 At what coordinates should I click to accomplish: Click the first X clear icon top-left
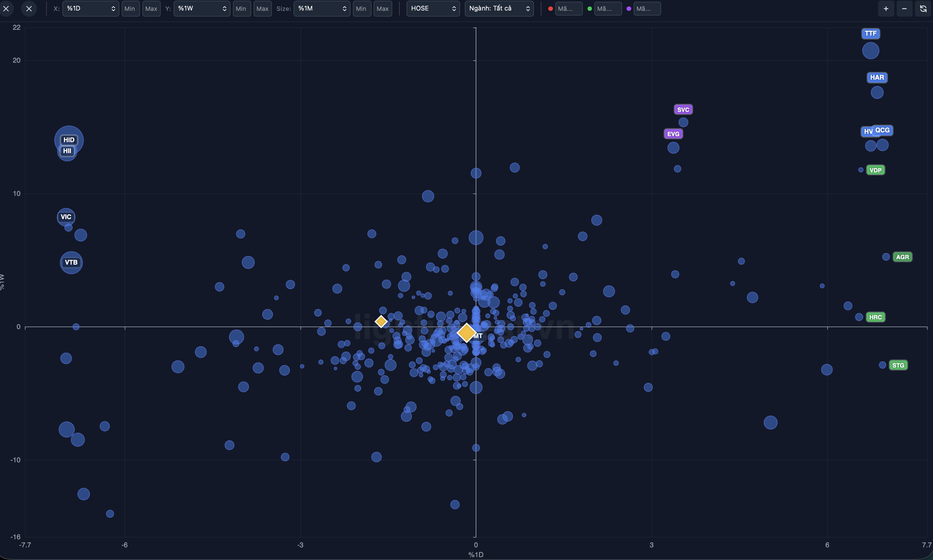pos(6,8)
